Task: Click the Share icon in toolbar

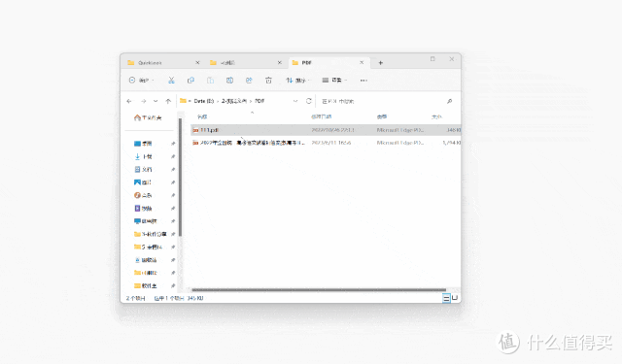Action: [x=249, y=81]
